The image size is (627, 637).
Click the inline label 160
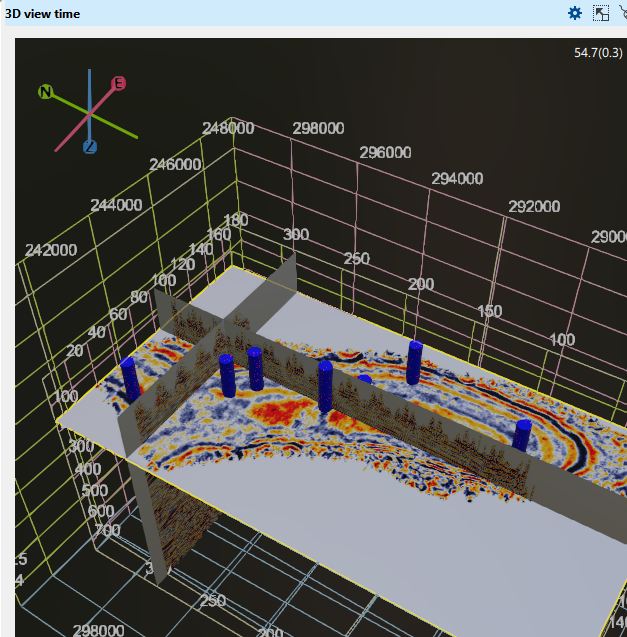coord(219,234)
